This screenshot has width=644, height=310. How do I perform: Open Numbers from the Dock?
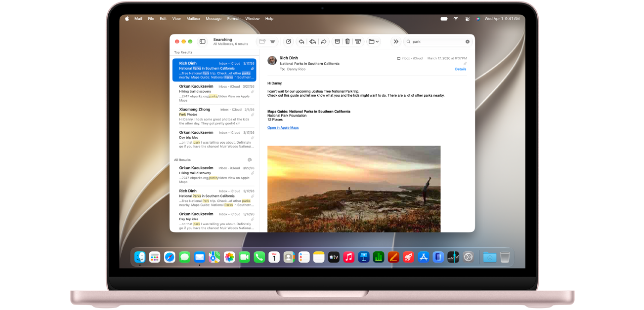click(x=379, y=257)
